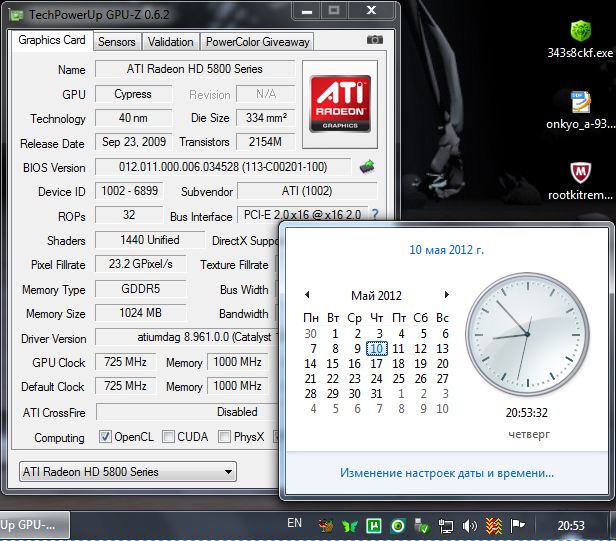Click the ATI CrossFire Disabled field
The width and height of the screenshot is (616, 541).
pos(188,412)
